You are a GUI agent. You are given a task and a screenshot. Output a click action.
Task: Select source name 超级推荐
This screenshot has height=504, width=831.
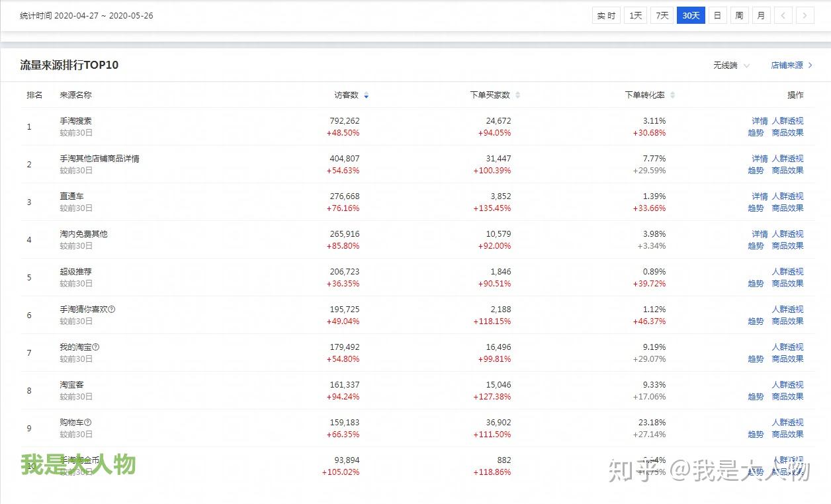point(75,272)
